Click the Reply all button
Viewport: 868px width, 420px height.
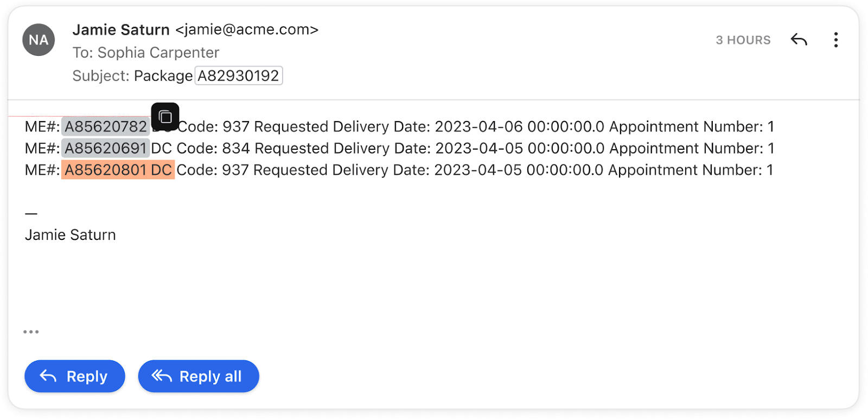tap(199, 376)
